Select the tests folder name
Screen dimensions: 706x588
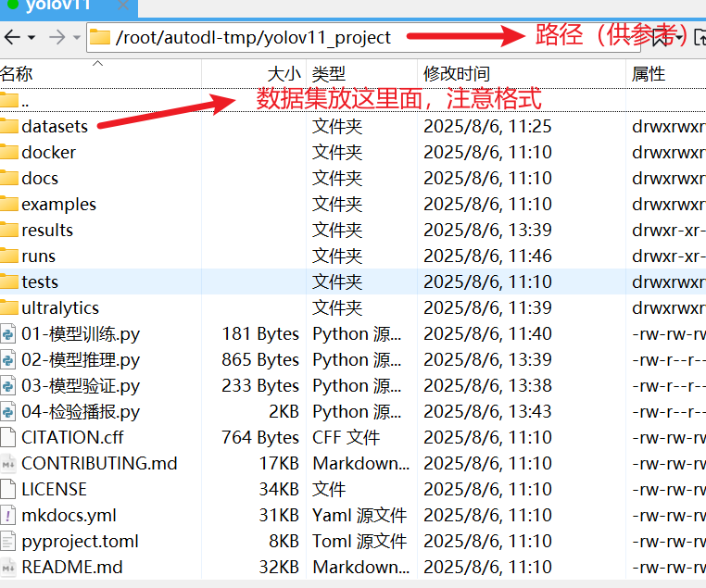[40, 281]
